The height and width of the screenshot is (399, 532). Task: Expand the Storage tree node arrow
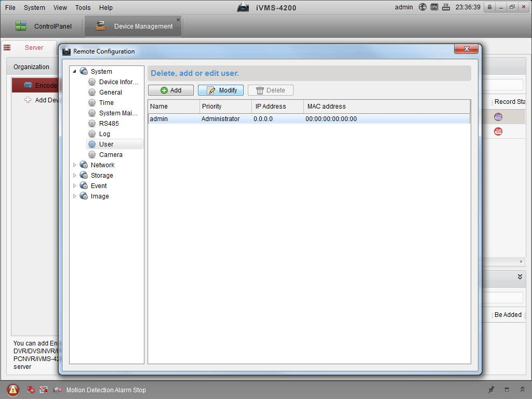point(74,176)
